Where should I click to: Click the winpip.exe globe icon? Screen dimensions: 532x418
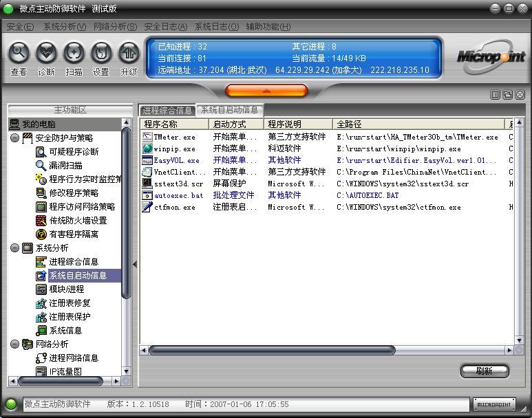(x=147, y=148)
